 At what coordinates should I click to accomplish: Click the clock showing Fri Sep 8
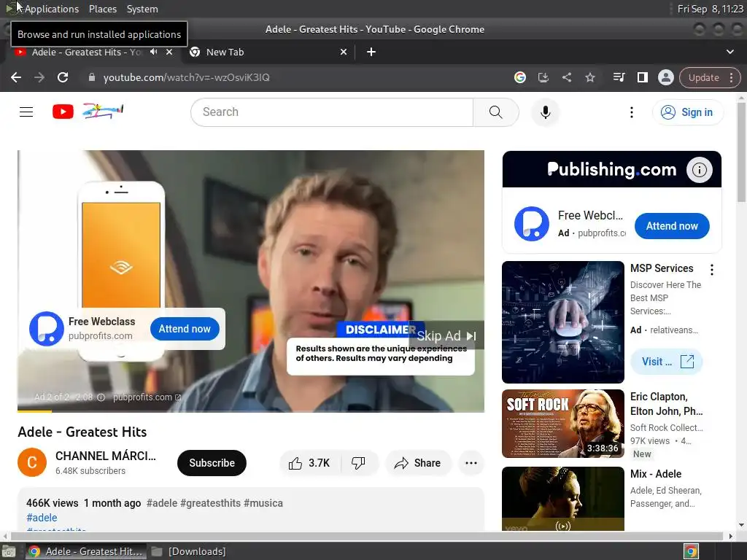710,9
